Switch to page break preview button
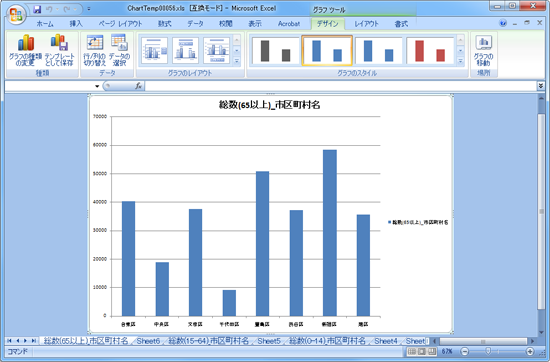 [x=432, y=351]
